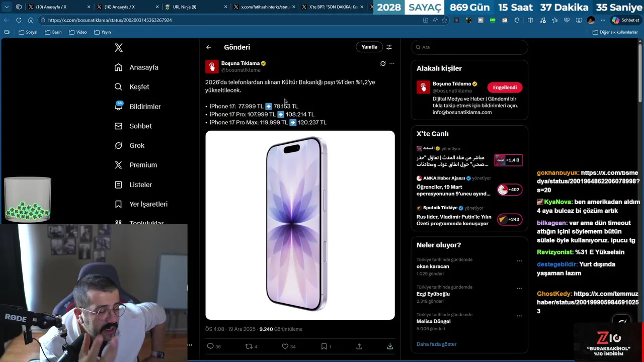Click the Daha fazla göster link

pyautogui.click(x=436, y=344)
